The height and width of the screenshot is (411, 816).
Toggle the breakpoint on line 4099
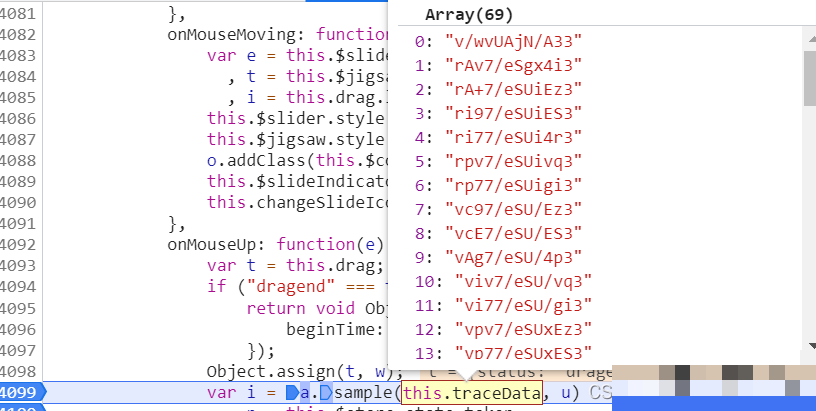click(x=22, y=392)
